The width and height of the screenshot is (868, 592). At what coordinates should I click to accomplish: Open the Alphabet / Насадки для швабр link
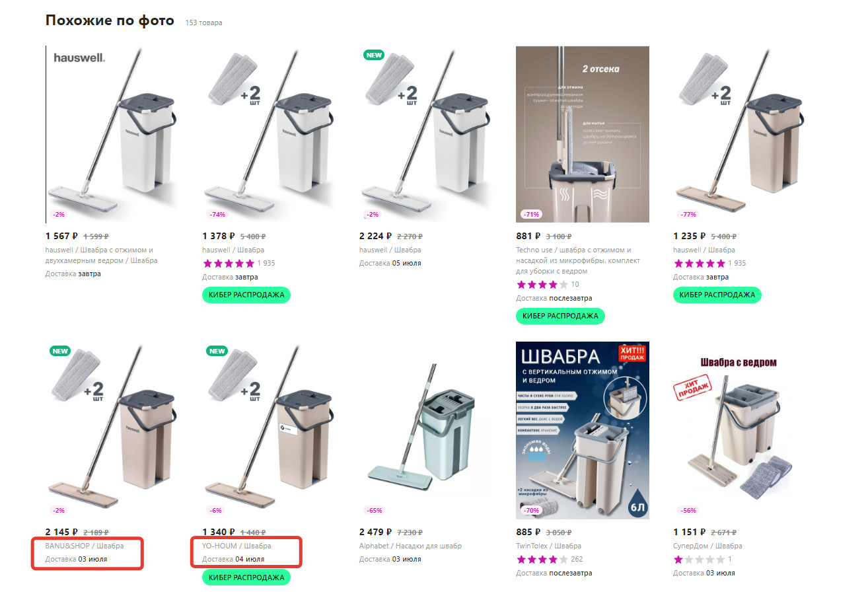click(x=410, y=546)
